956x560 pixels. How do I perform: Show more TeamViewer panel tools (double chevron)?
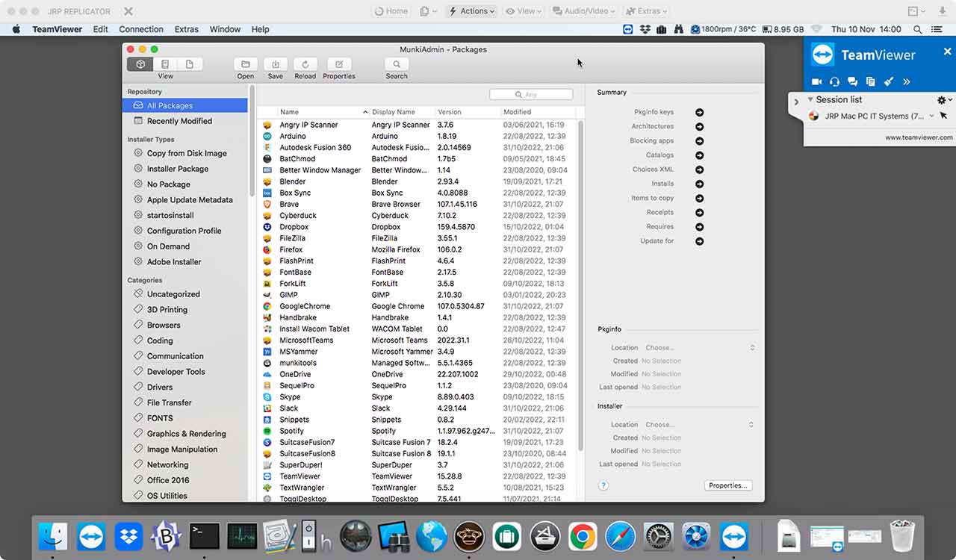[x=907, y=81]
